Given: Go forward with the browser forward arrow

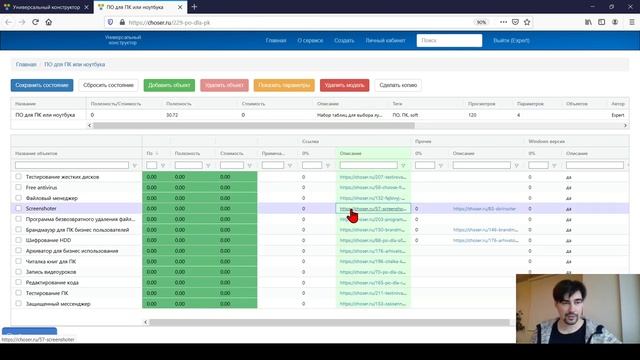Looking at the screenshot, I should [x=22, y=22].
